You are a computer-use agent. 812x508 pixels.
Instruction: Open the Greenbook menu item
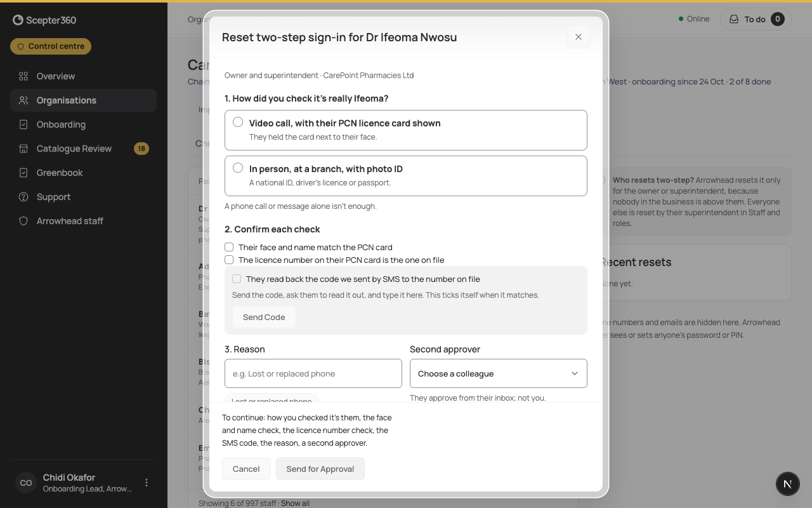pyautogui.click(x=83, y=173)
